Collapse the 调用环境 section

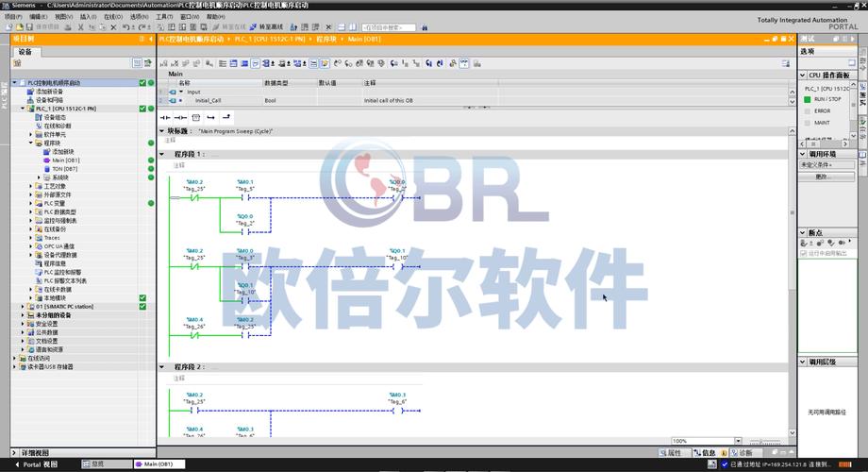coord(803,154)
